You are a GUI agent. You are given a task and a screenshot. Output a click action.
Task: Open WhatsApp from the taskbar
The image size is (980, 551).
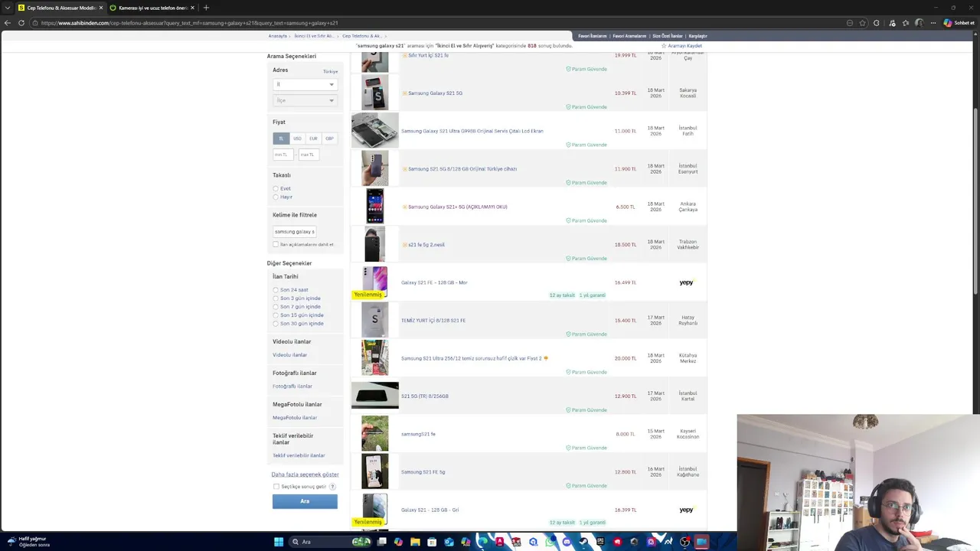550,542
